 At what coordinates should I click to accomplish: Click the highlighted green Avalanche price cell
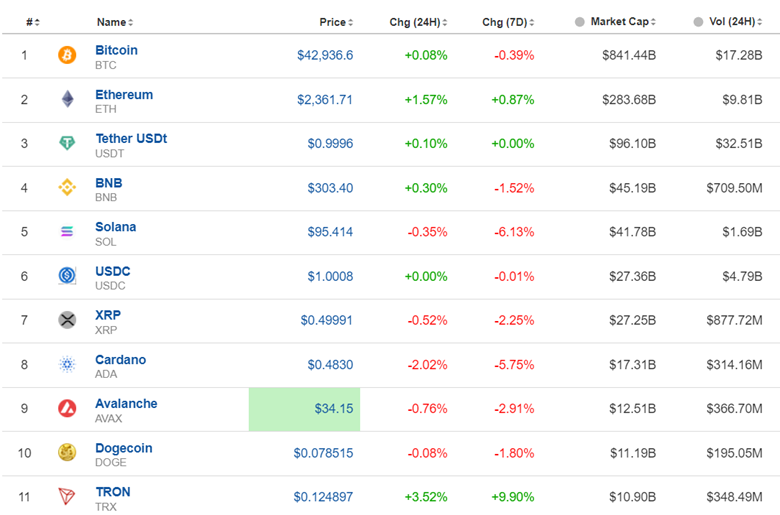tap(304, 409)
